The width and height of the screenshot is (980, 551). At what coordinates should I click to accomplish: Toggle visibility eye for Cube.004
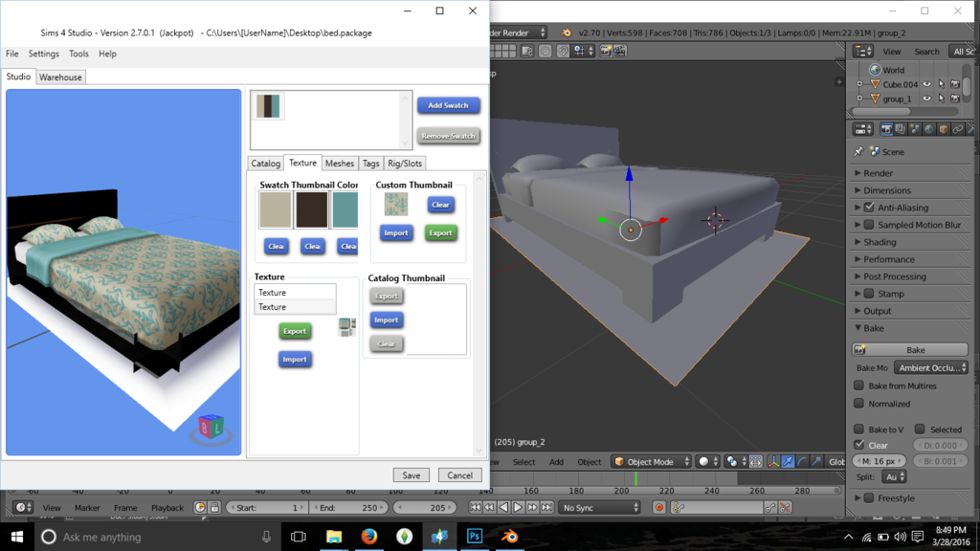click(926, 84)
